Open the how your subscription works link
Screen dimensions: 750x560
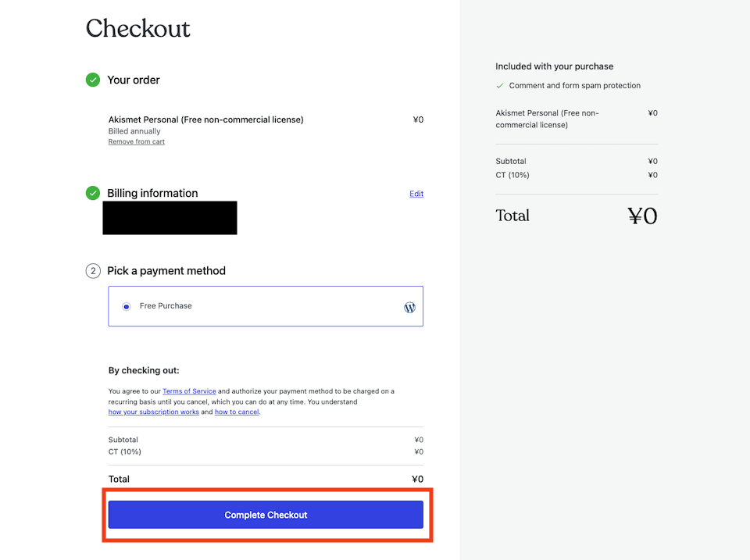[x=154, y=412]
